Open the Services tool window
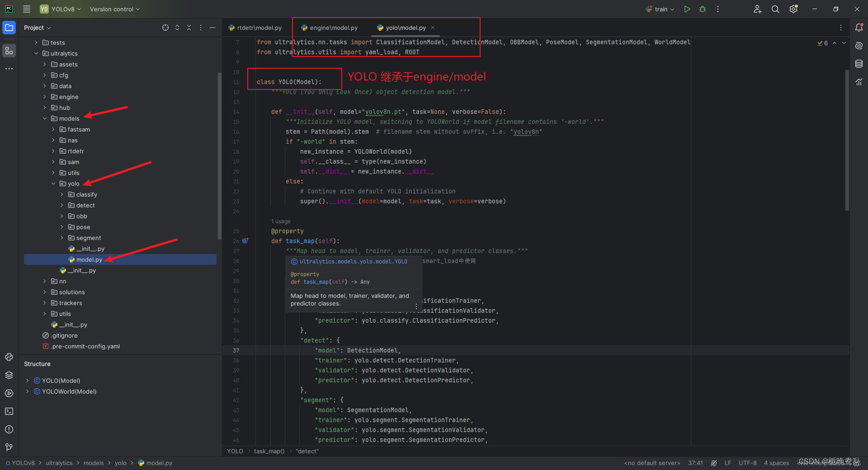Screen dimensions: 868x470 tap(9, 393)
